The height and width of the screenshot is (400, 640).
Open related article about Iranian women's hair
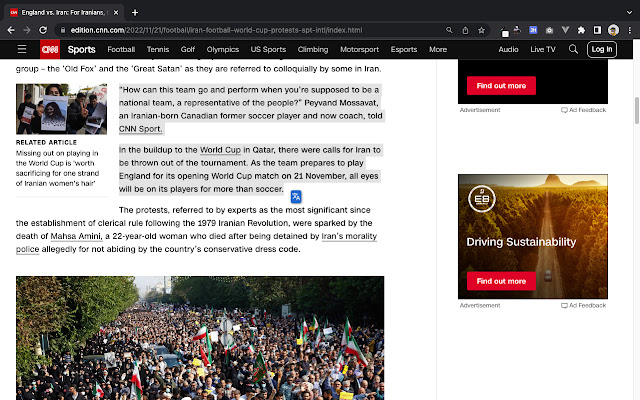tap(57, 168)
